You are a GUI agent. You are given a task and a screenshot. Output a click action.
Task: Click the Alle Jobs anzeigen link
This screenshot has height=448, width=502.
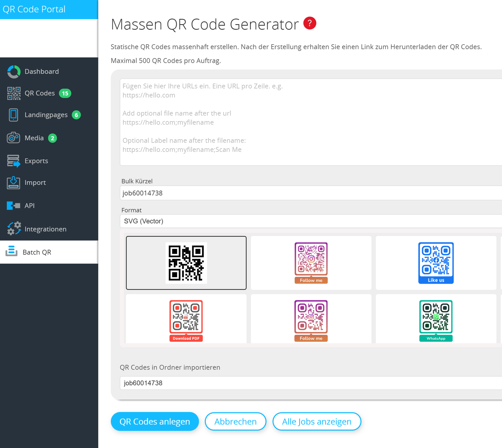pyautogui.click(x=317, y=422)
